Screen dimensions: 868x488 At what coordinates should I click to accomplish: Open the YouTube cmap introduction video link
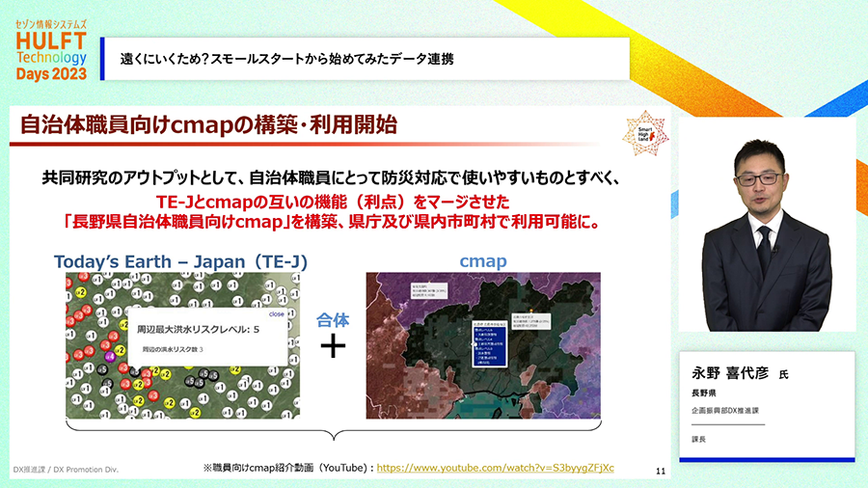click(495, 468)
